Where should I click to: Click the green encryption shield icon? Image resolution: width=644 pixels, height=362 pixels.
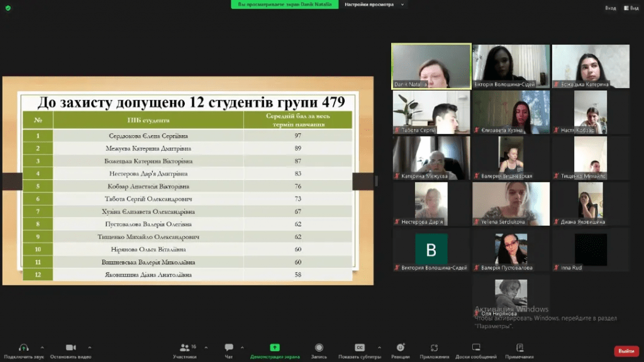8,8
